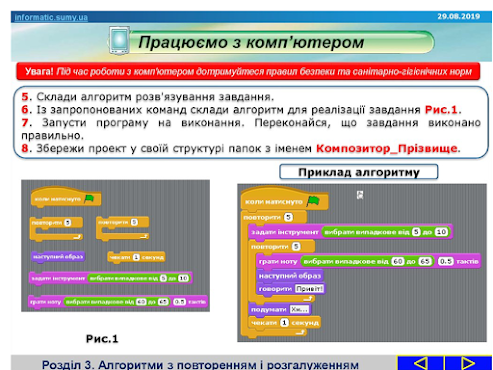Click the 0.5 beats value in Рис.1
Image resolution: width=493 pixels, height=370 pixels.
pos(179,302)
